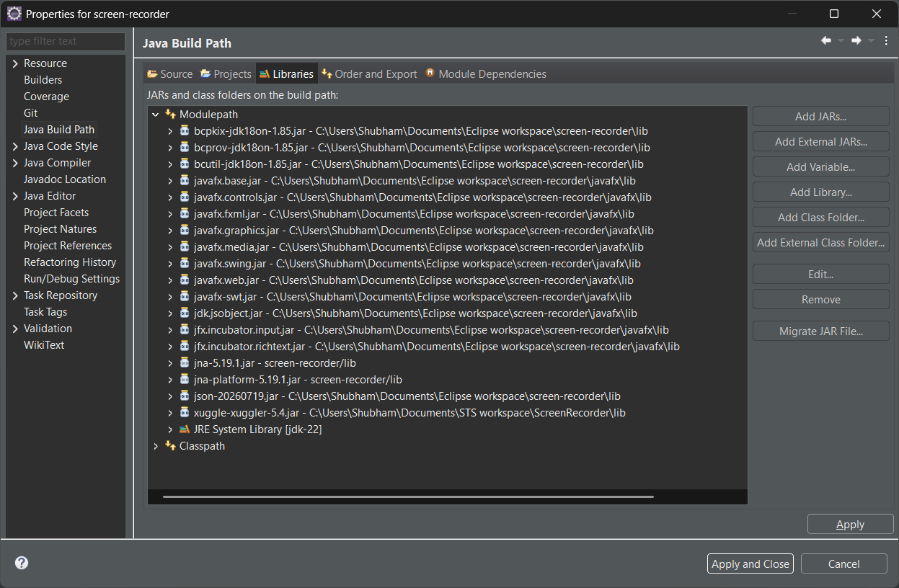Click Apply and Close
899x588 pixels.
(750, 564)
